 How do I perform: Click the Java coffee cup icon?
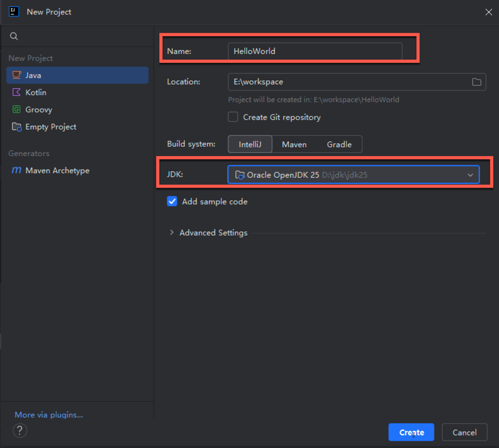[x=17, y=75]
